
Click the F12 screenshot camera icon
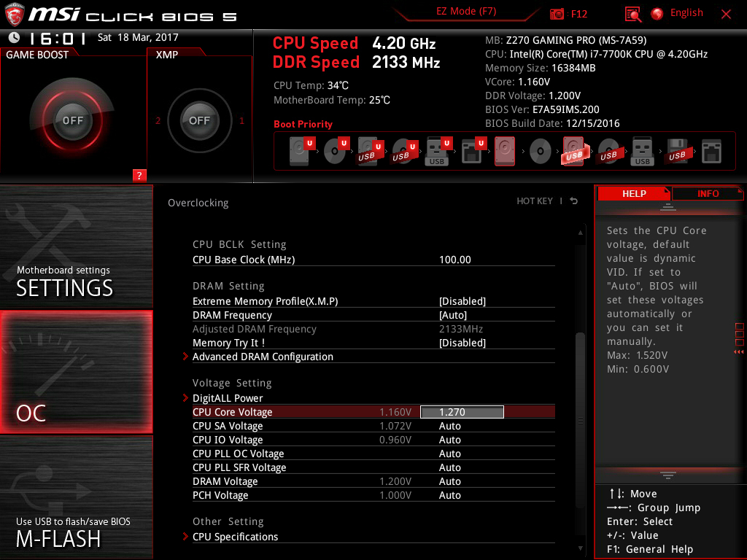tap(556, 13)
